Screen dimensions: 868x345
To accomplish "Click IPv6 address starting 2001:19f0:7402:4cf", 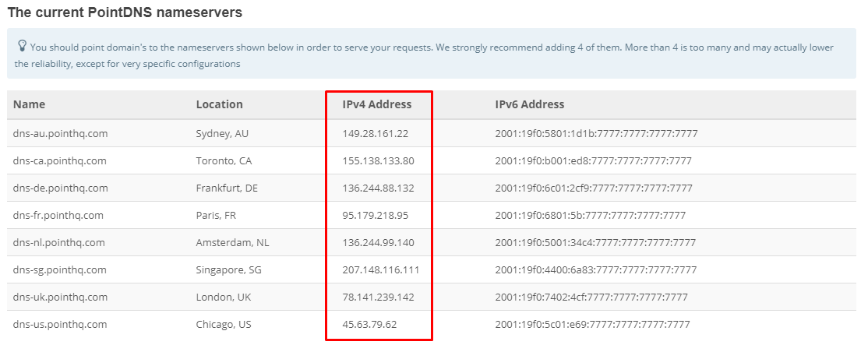I will tap(591, 297).
